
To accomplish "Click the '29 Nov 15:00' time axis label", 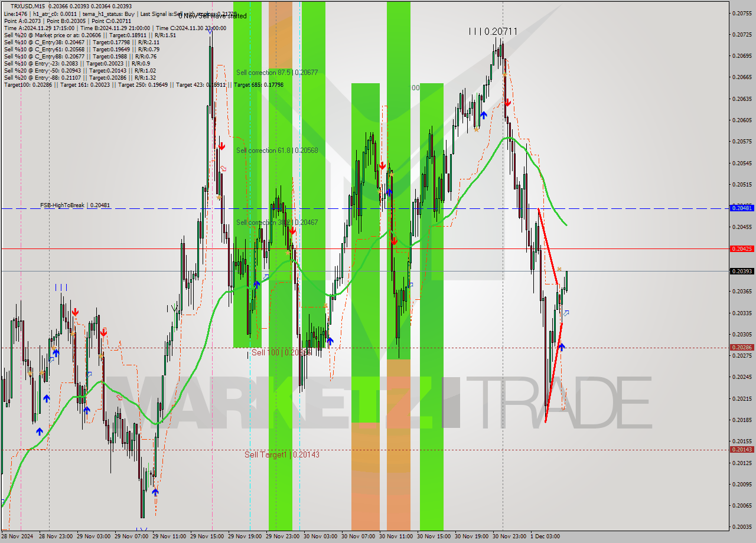I will [207, 536].
